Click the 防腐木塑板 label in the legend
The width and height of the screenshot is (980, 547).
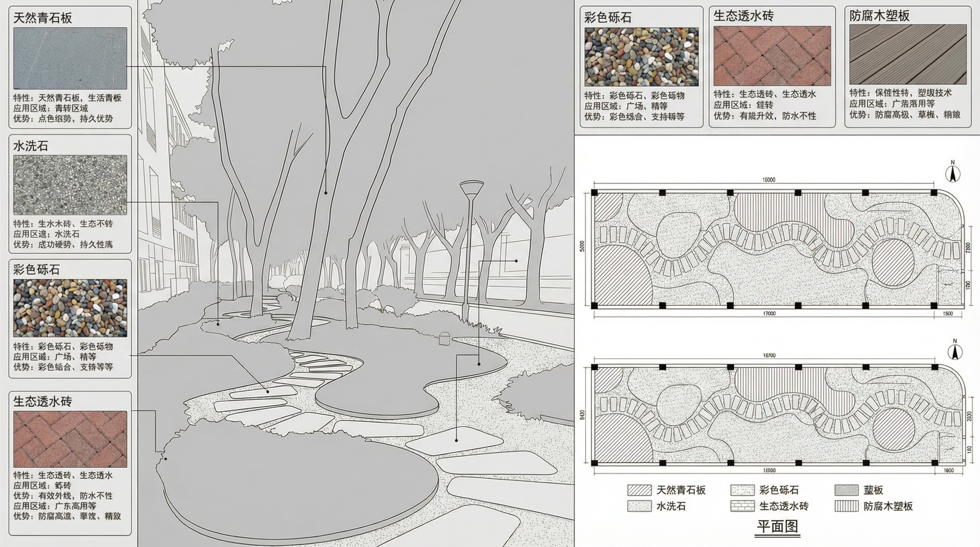click(x=888, y=506)
